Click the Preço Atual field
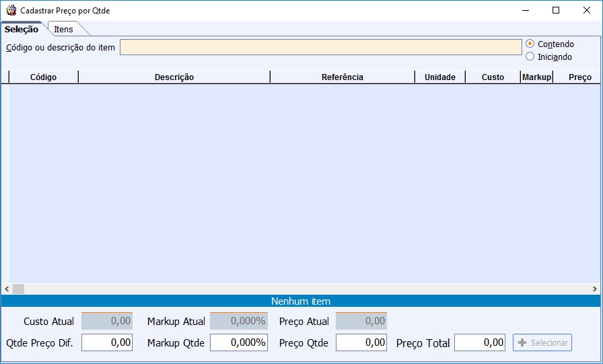603x364 pixels. tap(361, 321)
